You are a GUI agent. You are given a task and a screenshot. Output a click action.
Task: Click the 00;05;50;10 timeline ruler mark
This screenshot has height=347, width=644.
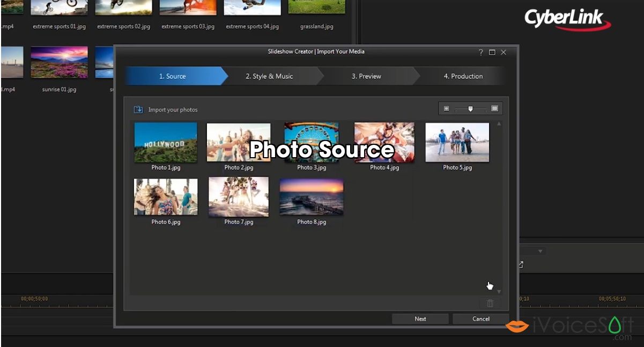612,299
